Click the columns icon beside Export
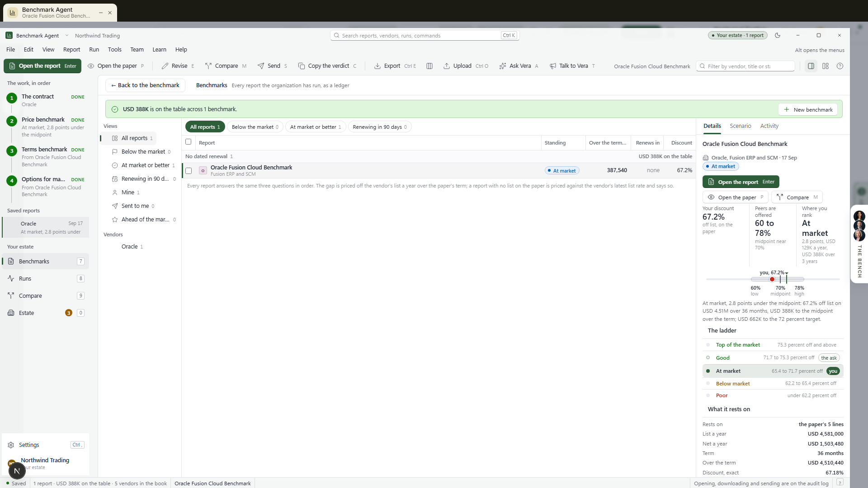The width and height of the screenshot is (868, 488). click(x=429, y=66)
